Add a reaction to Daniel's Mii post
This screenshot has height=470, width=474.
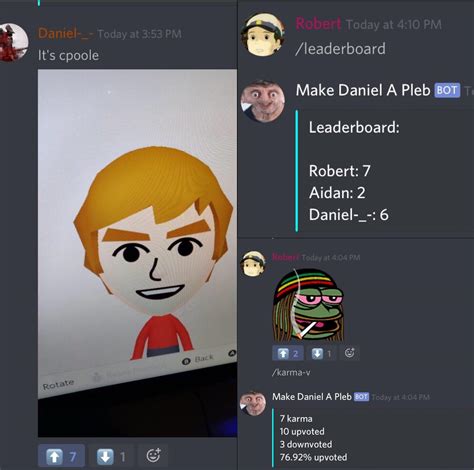[x=153, y=455]
